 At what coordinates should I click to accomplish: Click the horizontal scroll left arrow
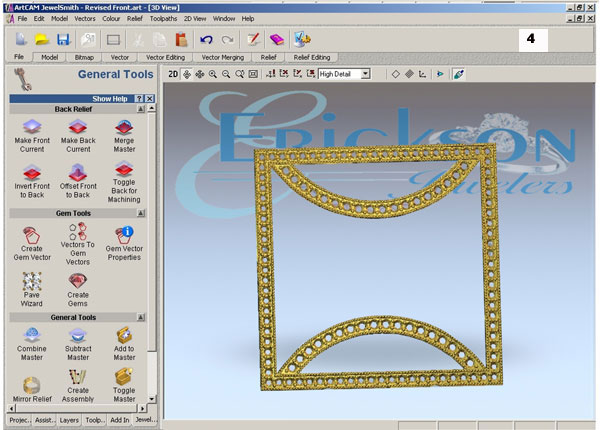pos(11,408)
